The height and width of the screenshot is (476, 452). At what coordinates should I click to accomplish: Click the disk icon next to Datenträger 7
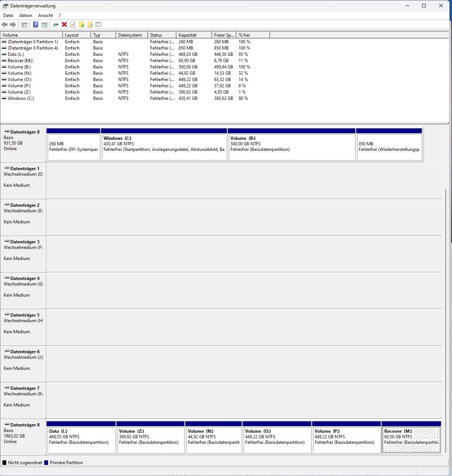(7, 388)
